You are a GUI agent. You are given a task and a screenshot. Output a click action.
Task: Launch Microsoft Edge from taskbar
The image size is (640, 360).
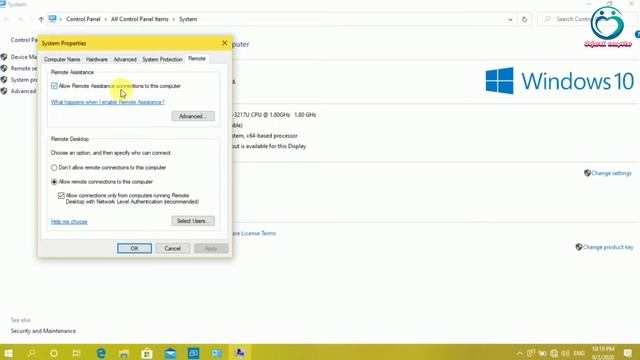(x=100, y=353)
